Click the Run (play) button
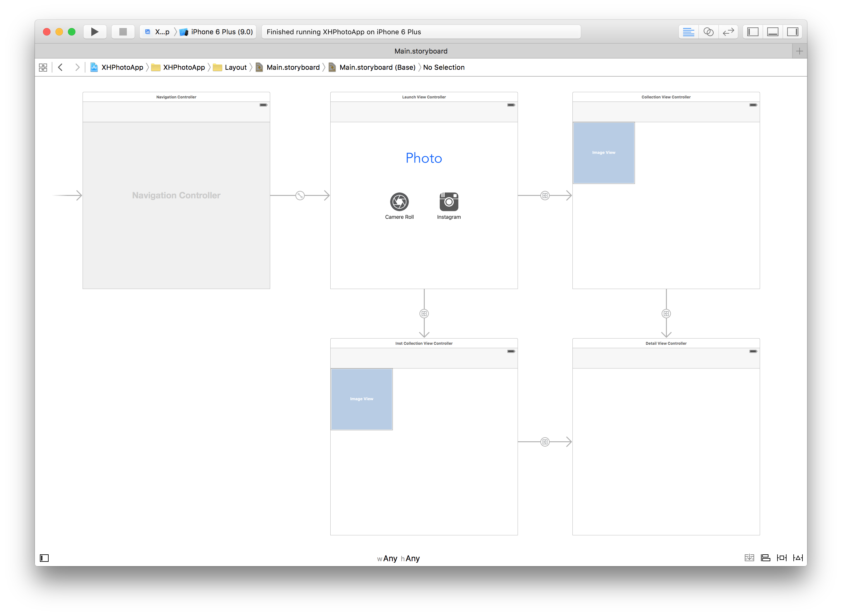842x616 pixels. pyautogui.click(x=95, y=32)
